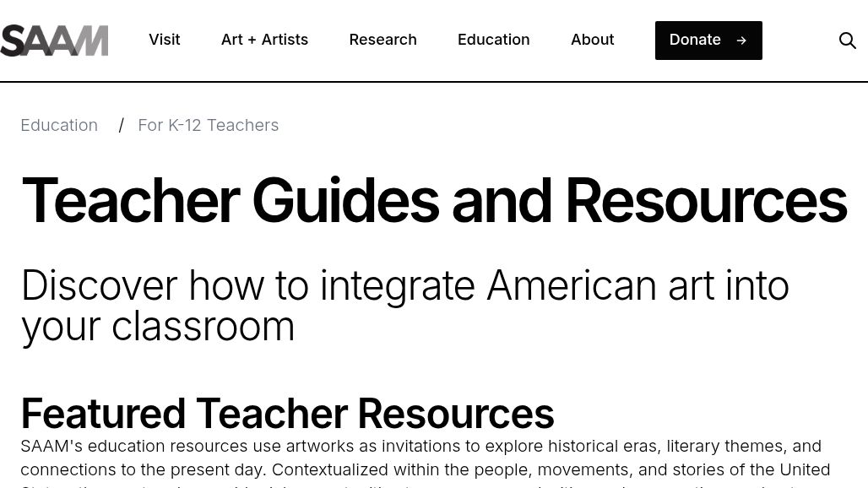Select the Research navigation item
Screen dimensions: 868x488
coord(382,40)
